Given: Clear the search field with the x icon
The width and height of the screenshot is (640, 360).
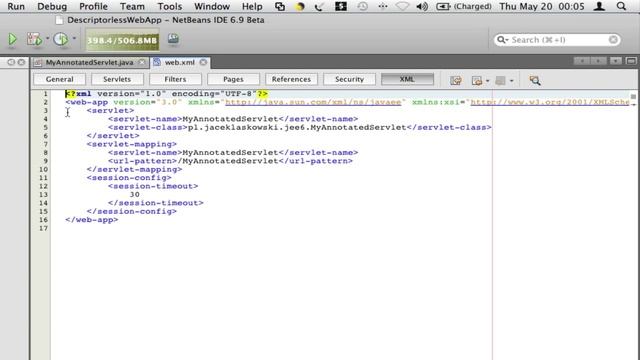Looking at the screenshot, I should (x=613, y=40).
